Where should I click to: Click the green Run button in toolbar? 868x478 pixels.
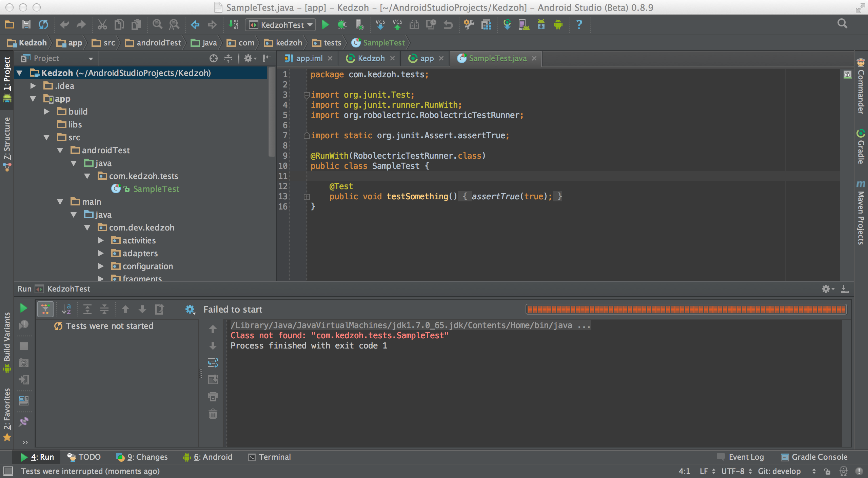325,25
